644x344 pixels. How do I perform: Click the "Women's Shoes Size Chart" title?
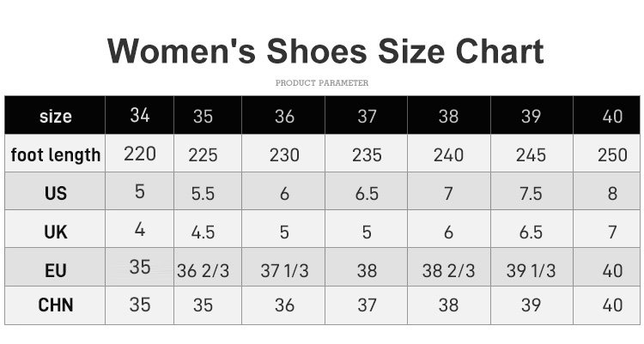point(325,51)
